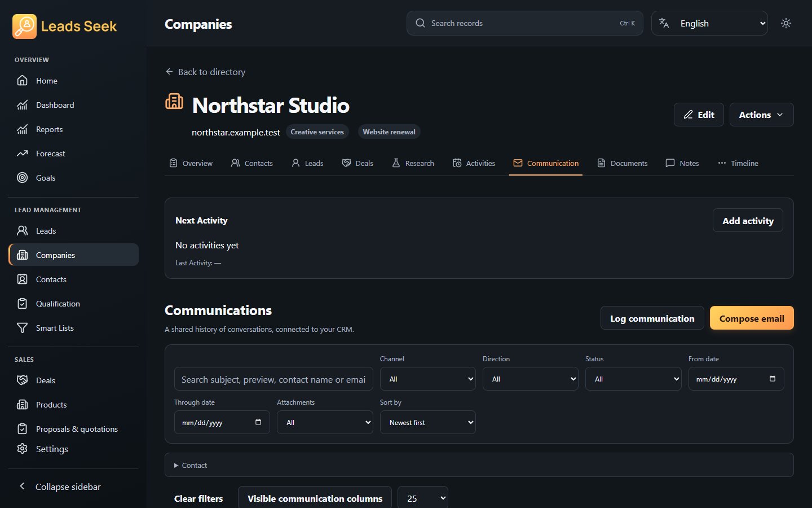The width and height of the screenshot is (812, 508).
Task: Open the Qualification page
Action: [x=73, y=304]
